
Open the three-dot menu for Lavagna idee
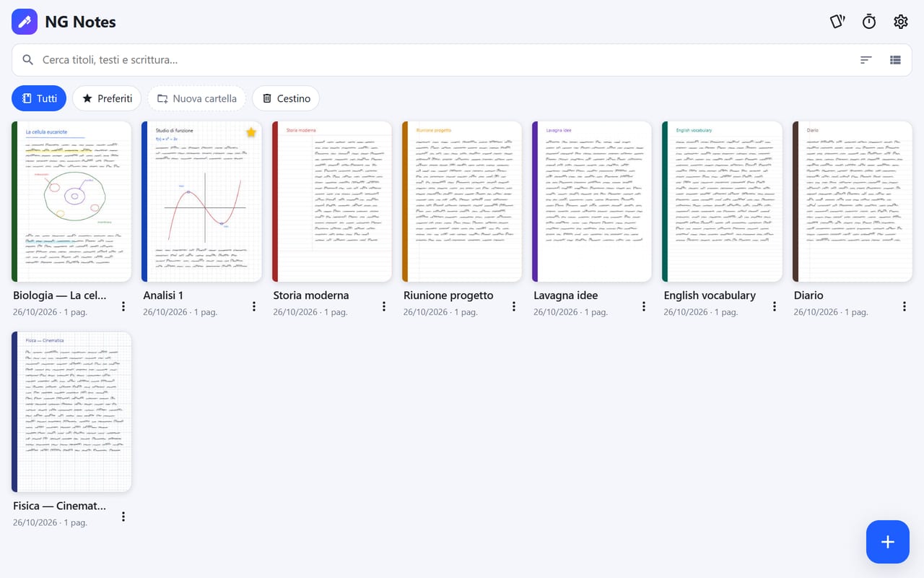tap(644, 306)
